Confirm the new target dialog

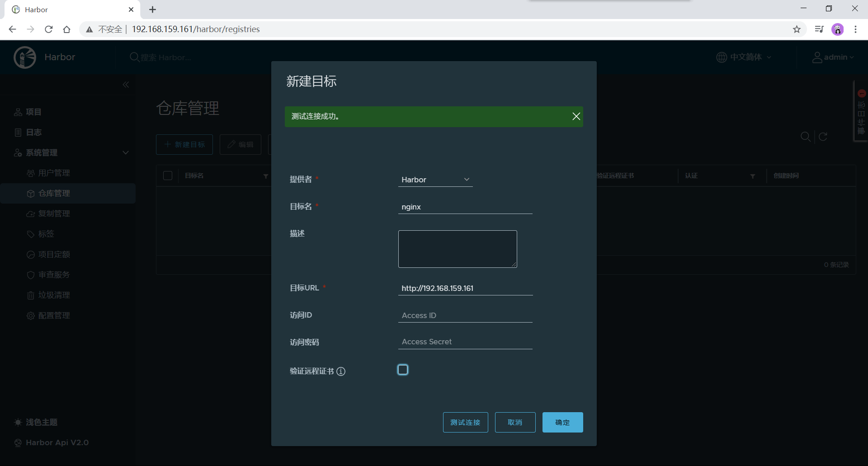pyautogui.click(x=562, y=422)
